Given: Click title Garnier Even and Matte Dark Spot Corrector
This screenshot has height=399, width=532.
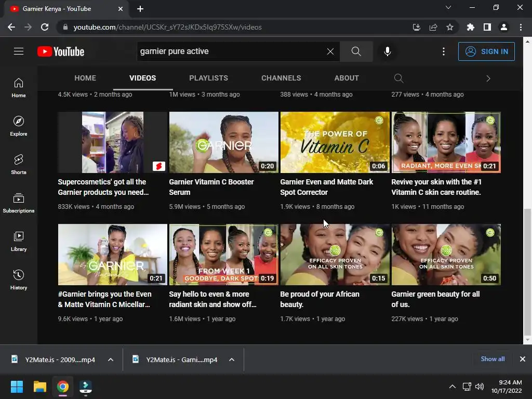Looking at the screenshot, I should (x=326, y=187).
